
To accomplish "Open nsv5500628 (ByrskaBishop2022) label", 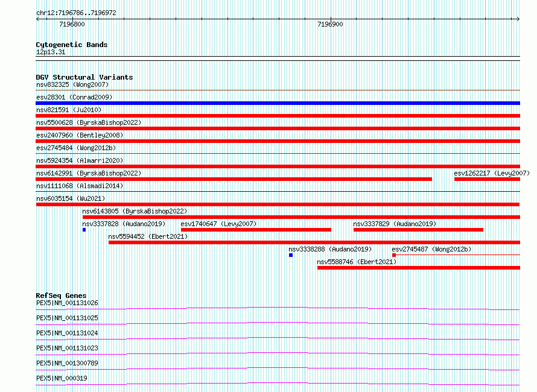I will (x=89, y=122).
